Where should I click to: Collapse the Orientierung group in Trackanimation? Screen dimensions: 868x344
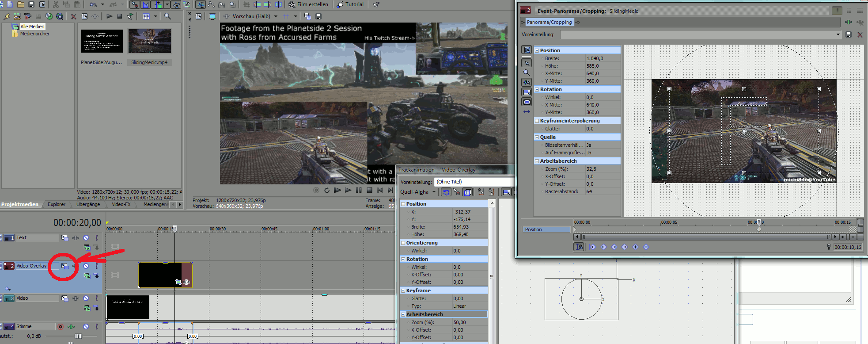point(403,243)
